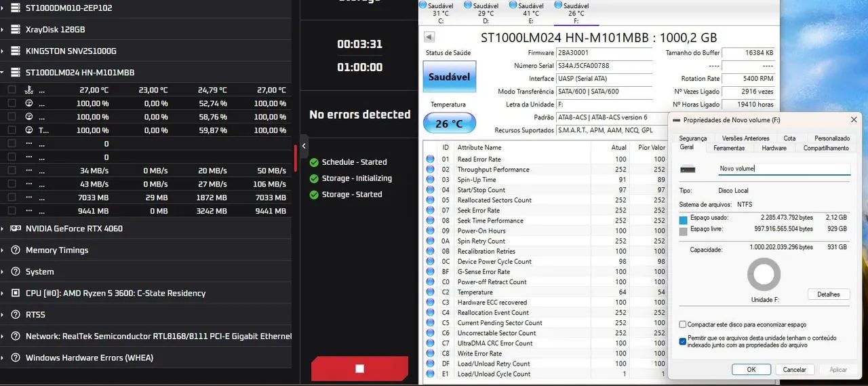Tick the checkbox on the 52,74 % row

[x=12, y=103]
